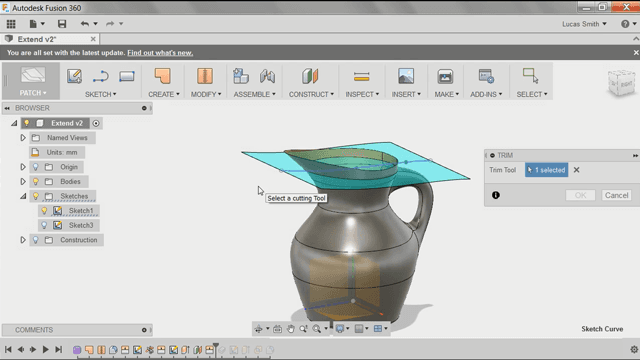Collapse the Extend v2 root node
Screen dimensions: 640x360
coord(14,123)
